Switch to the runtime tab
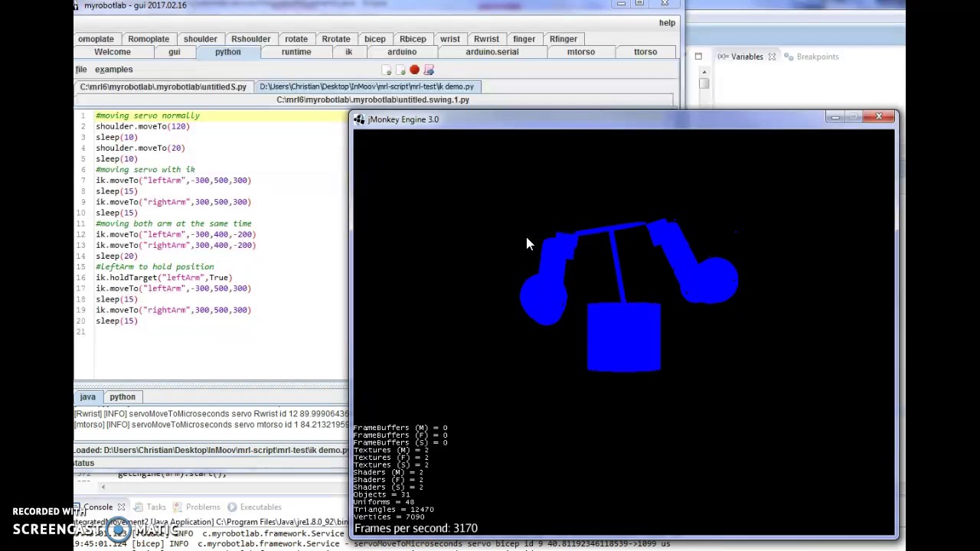 (x=296, y=52)
